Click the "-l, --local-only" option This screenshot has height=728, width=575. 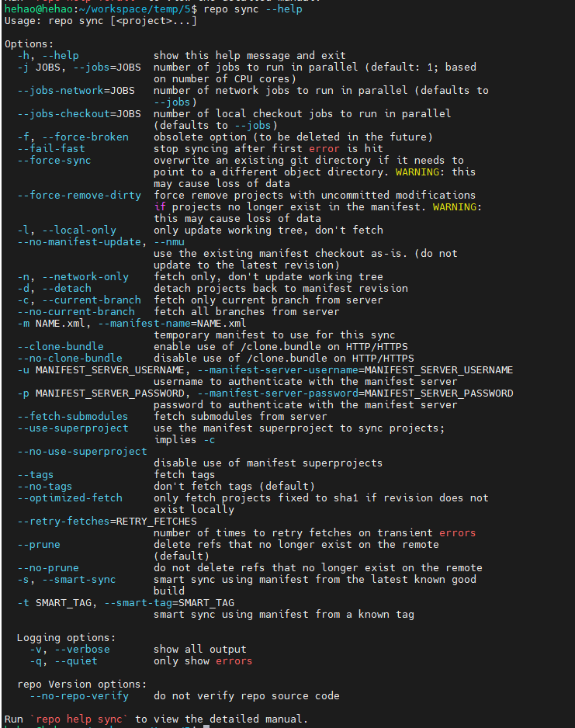click(67, 230)
